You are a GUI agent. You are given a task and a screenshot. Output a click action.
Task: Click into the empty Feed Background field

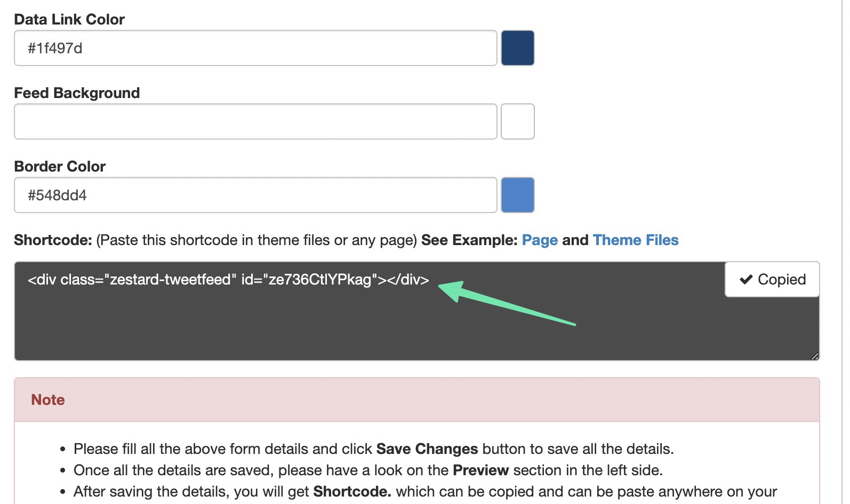[255, 121]
